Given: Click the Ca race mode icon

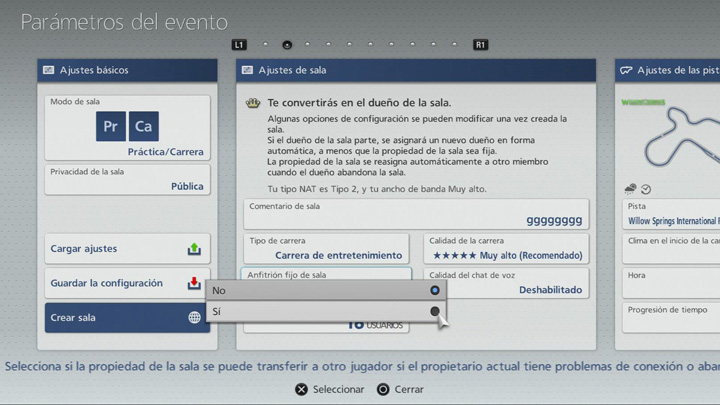Looking at the screenshot, I should [144, 126].
